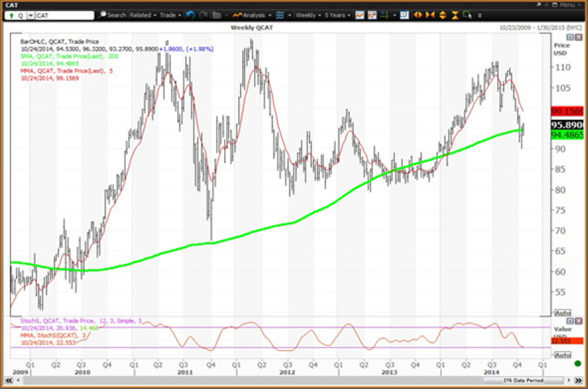
Task: Click the vertical expand arrows icon
Action: [443, 15]
